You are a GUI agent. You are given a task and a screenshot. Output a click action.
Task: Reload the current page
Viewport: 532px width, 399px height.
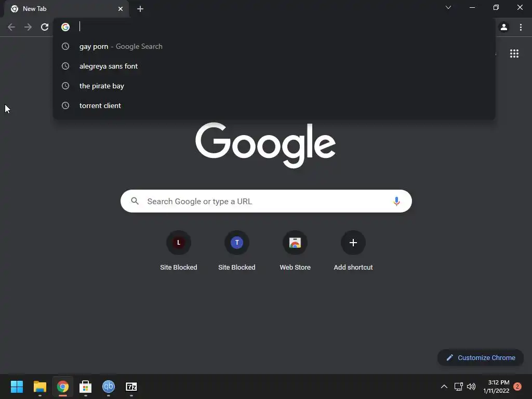click(x=45, y=27)
